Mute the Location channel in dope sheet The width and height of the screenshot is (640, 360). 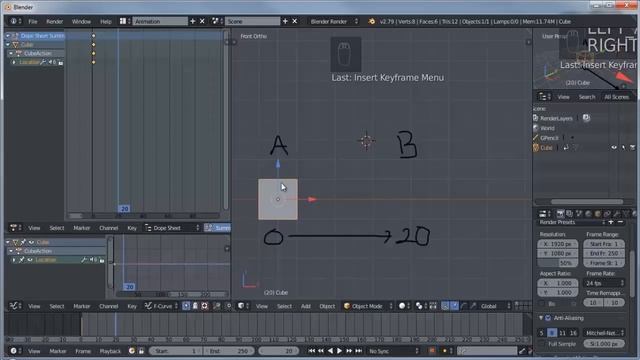click(51, 62)
